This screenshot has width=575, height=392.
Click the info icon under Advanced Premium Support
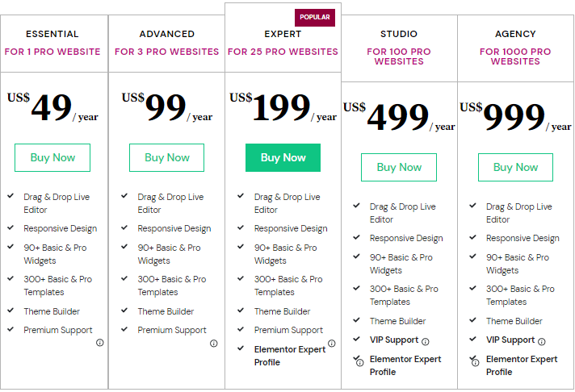[x=213, y=344]
